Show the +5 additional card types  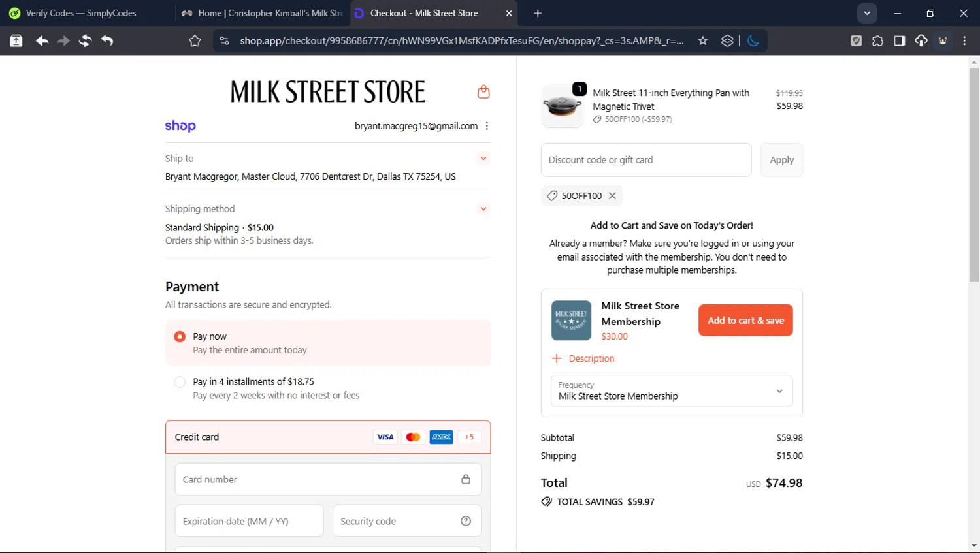click(469, 437)
